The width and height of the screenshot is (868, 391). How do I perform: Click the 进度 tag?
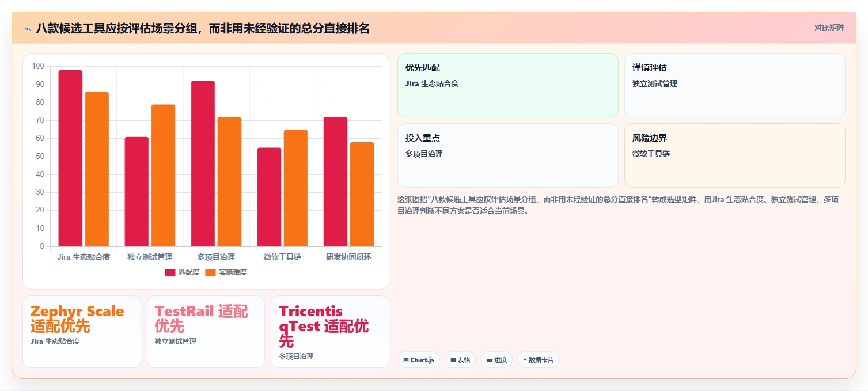(496, 360)
